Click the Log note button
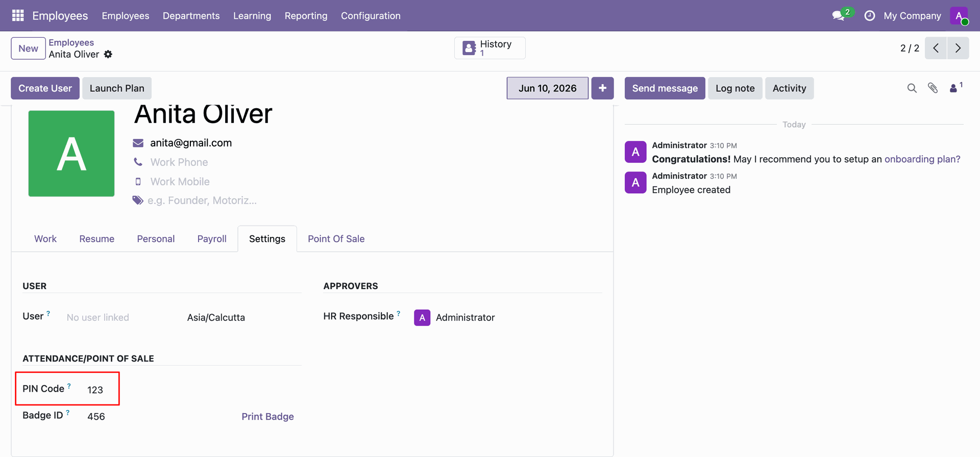980x457 pixels. click(x=735, y=88)
